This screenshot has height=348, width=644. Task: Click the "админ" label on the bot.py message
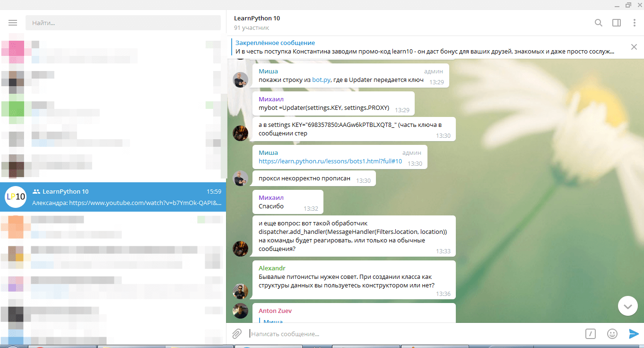click(434, 71)
